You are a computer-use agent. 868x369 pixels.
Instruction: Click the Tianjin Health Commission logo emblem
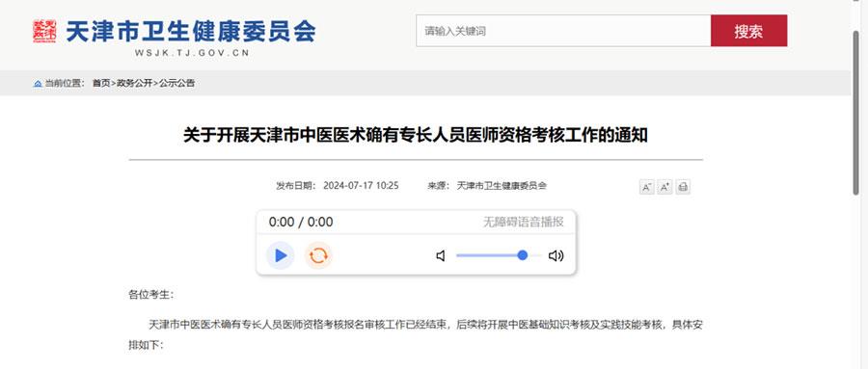tap(44, 31)
